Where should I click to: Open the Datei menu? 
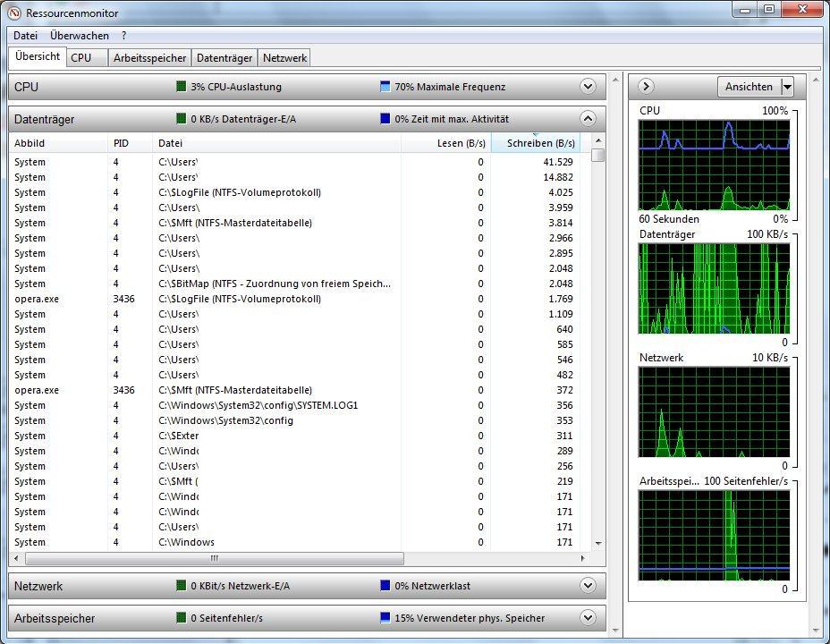(x=25, y=36)
